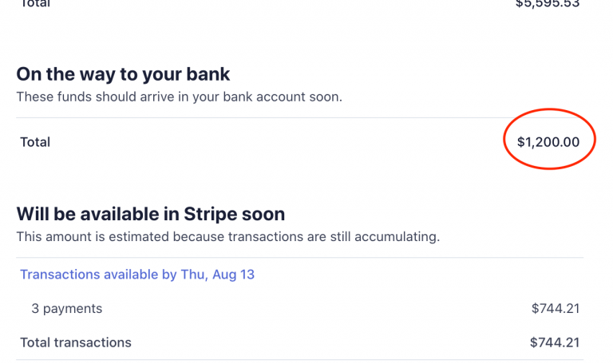The width and height of the screenshot is (613, 364).
Task: Click the cut-off Total label at top
Action: point(35,4)
